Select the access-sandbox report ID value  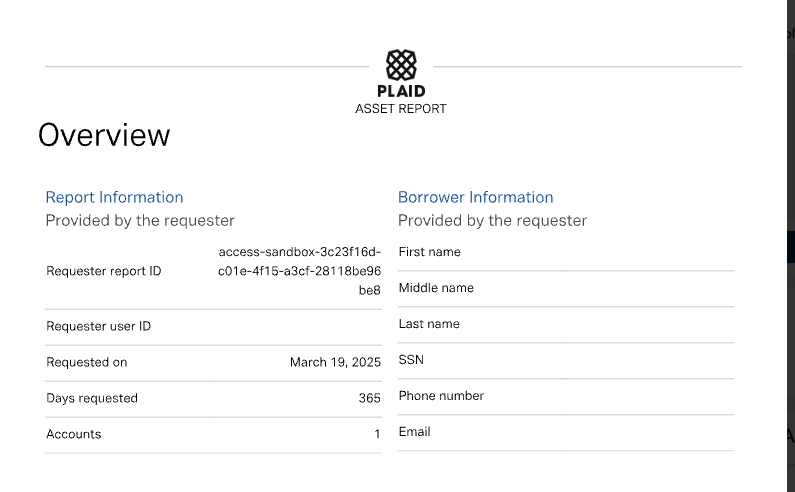coord(299,271)
